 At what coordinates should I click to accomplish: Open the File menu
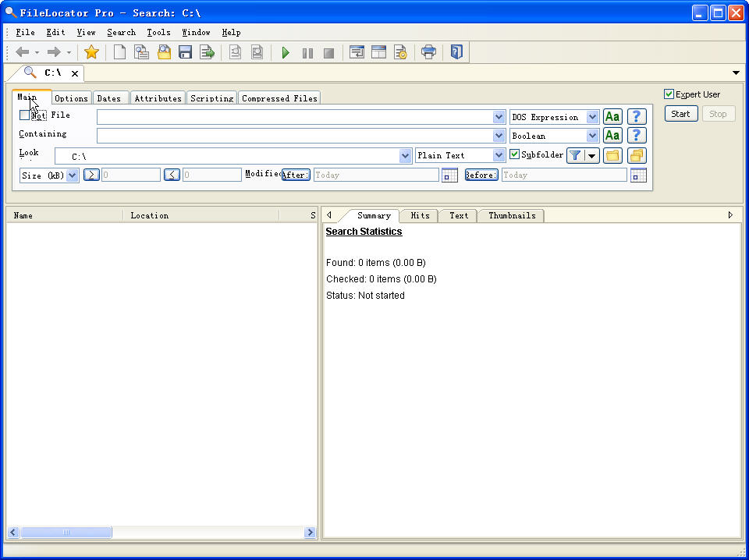25,33
